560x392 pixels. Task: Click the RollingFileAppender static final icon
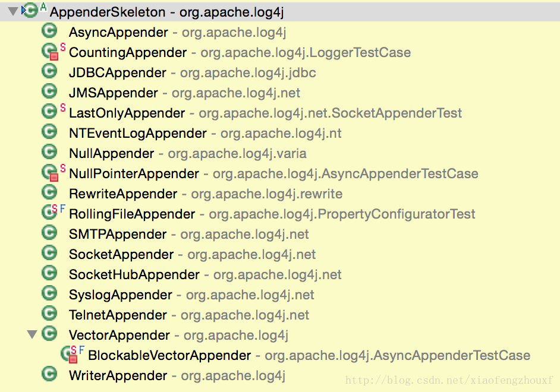click(49, 214)
